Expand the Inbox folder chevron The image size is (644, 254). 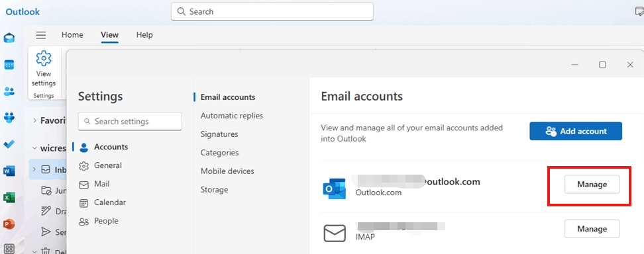pos(34,169)
